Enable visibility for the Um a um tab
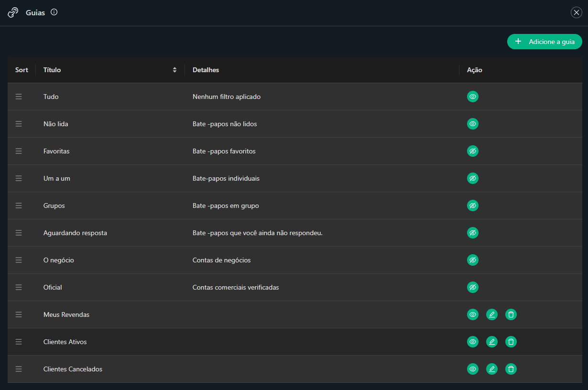Image resolution: width=588 pixels, height=390 pixels. (x=473, y=178)
